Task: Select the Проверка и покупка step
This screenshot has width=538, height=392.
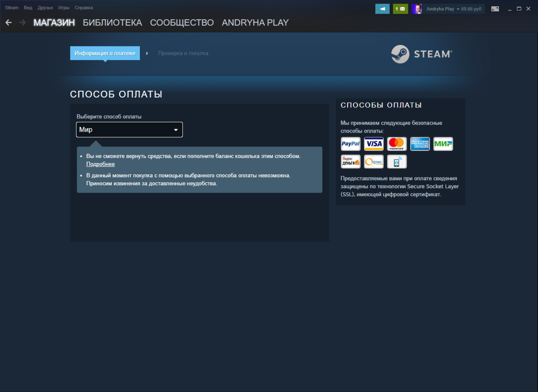Action: click(x=183, y=53)
